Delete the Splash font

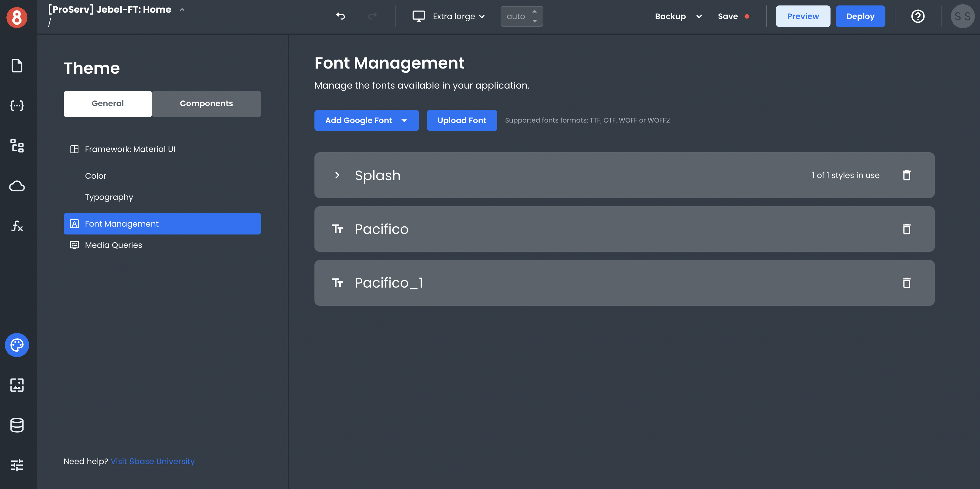[x=906, y=175]
